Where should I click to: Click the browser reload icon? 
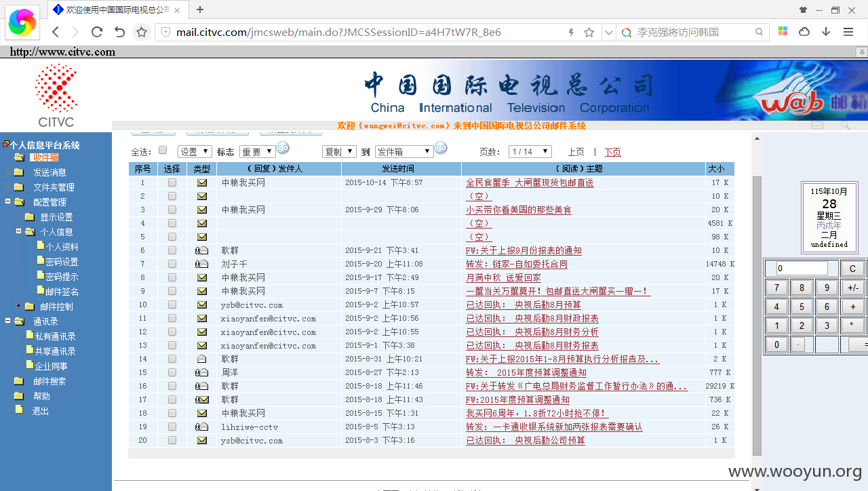[97, 32]
